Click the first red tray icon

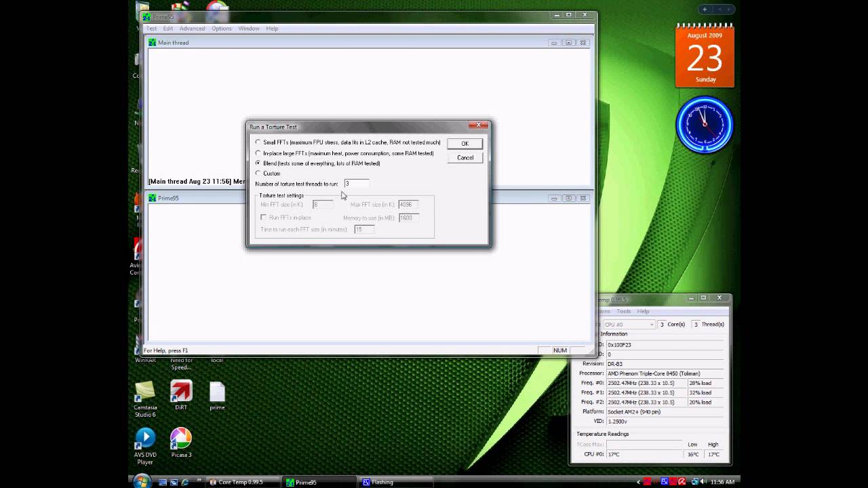648,483
